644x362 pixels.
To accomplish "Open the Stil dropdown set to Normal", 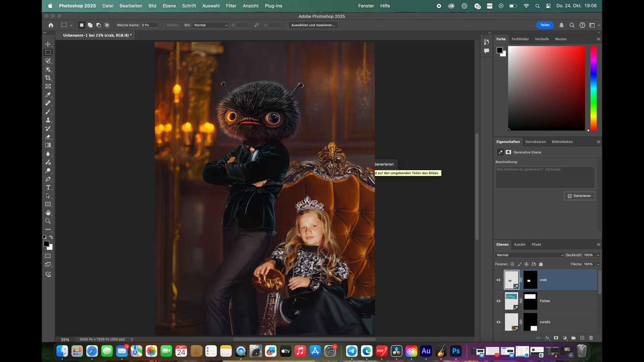I will coord(210,25).
